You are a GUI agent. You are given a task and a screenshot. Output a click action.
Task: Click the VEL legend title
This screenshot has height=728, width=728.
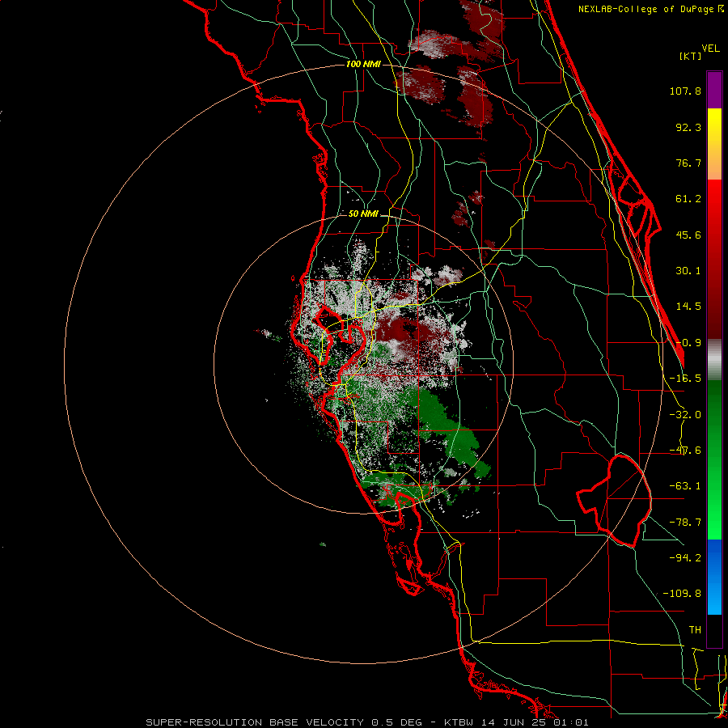click(710, 49)
